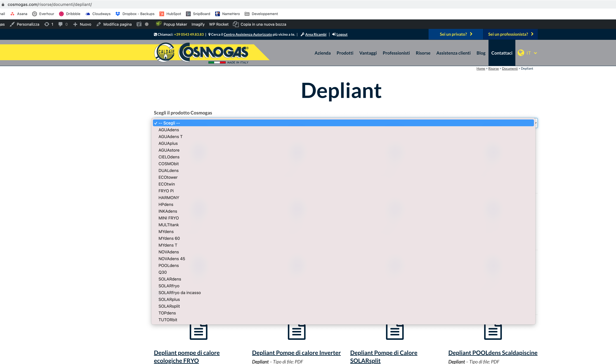Click the Documenti breadcrumb link
This screenshot has height=364, width=616.
pos(509,68)
